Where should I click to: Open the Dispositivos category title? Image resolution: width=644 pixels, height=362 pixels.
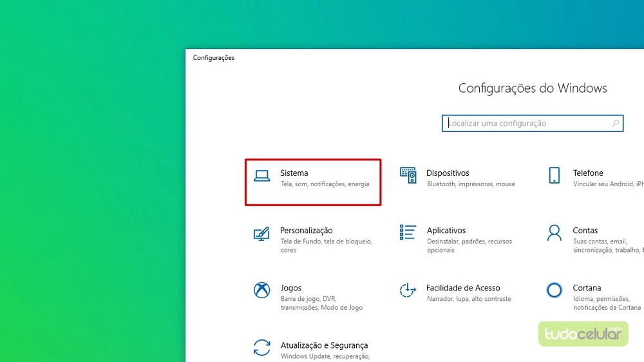pyautogui.click(x=448, y=173)
